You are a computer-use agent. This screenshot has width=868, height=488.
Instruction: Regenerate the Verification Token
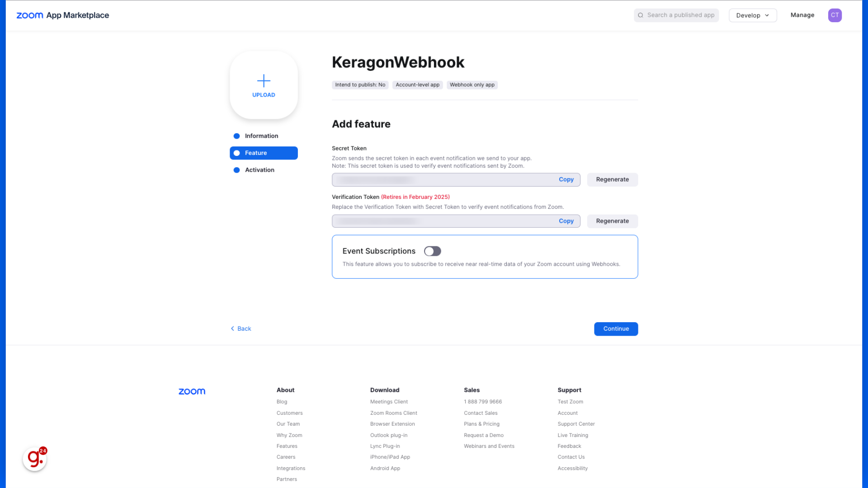click(613, 221)
